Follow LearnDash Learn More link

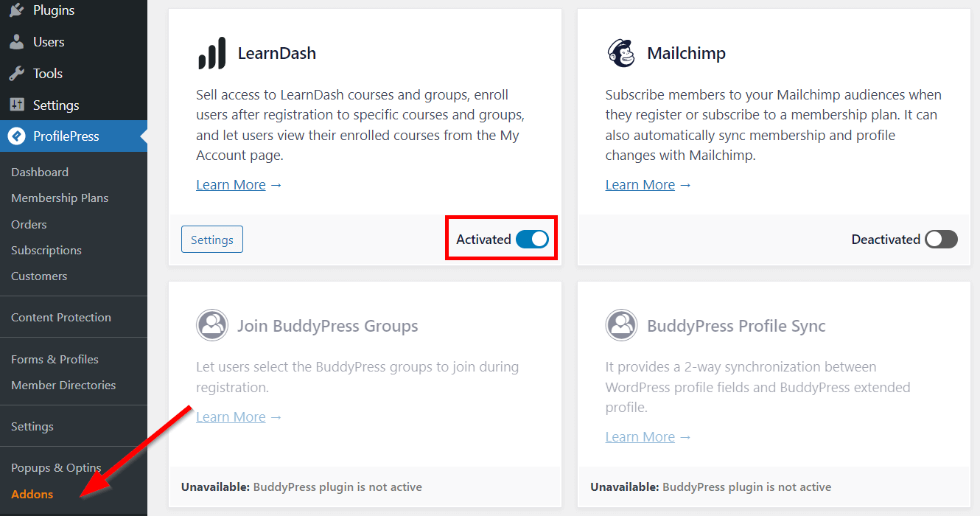click(231, 184)
